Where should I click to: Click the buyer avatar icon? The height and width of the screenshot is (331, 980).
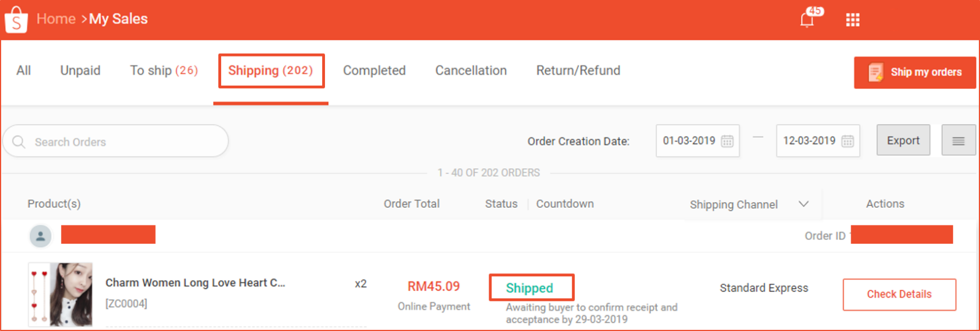click(x=40, y=236)
